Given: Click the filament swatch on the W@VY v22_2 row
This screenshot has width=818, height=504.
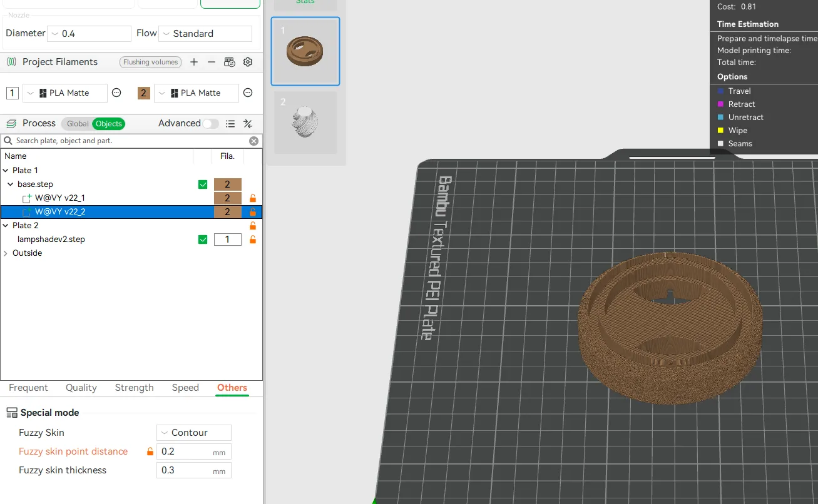Looking at the screenshot, I should click(228, 212).
